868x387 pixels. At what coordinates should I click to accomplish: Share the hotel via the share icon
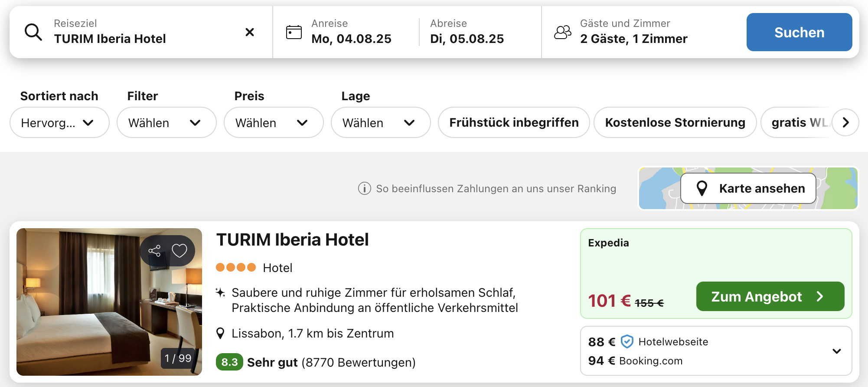[x=154, y=251]
